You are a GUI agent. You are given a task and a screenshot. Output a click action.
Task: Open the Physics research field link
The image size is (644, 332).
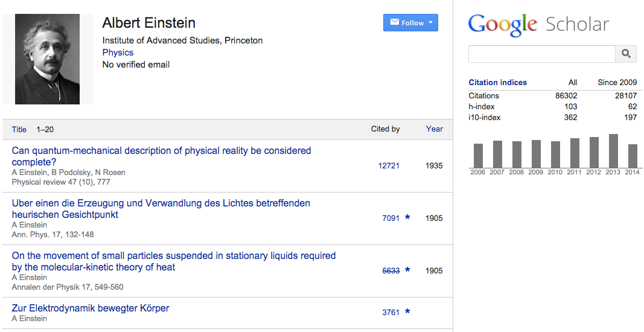click(x=118, y=53)
